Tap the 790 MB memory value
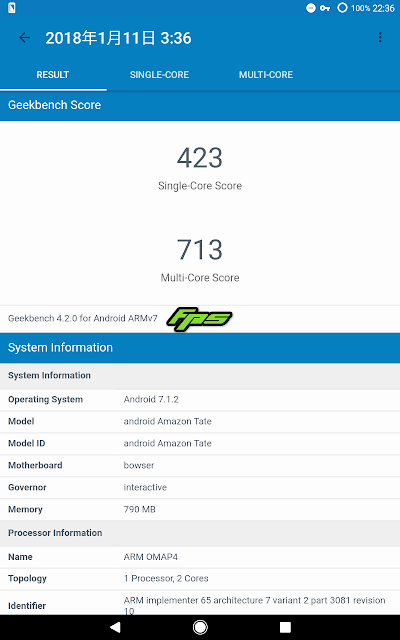Image resolution: width=400 pixels, height=640 pixels. tap(140, 509)
